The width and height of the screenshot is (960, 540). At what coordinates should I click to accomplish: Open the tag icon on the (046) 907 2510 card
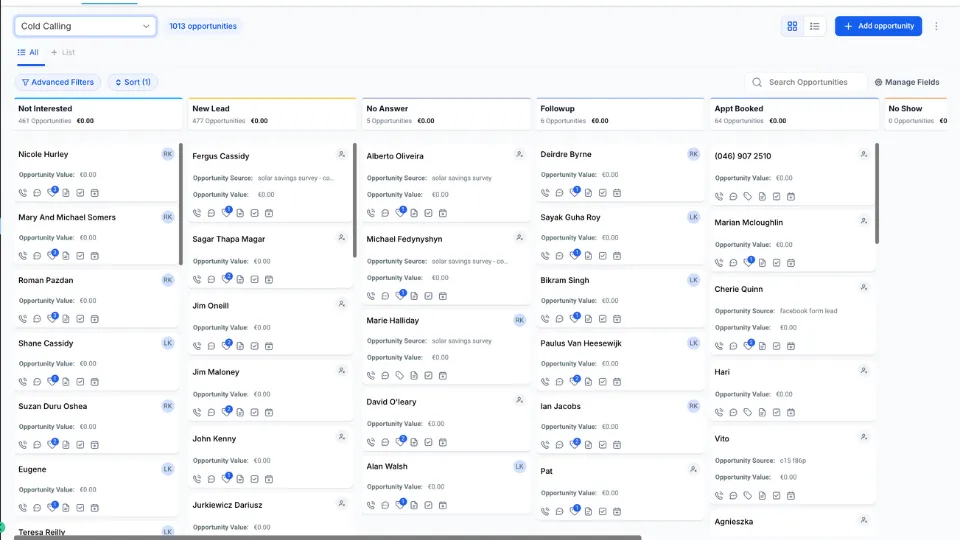click(748, 197)
